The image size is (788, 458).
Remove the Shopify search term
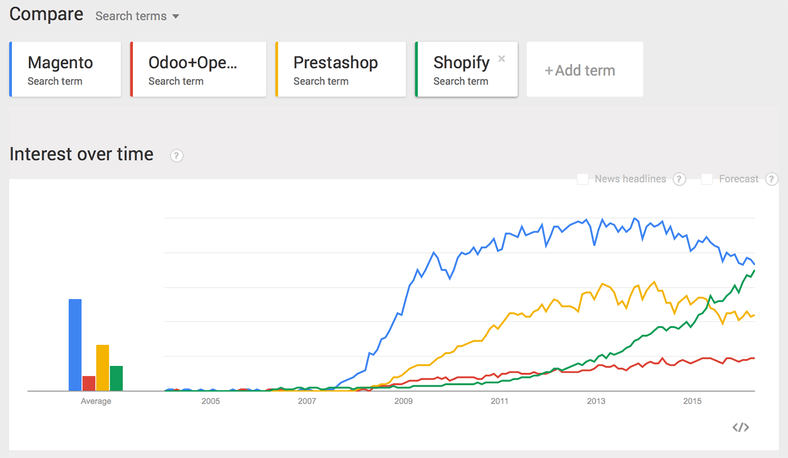coord(501,59)
